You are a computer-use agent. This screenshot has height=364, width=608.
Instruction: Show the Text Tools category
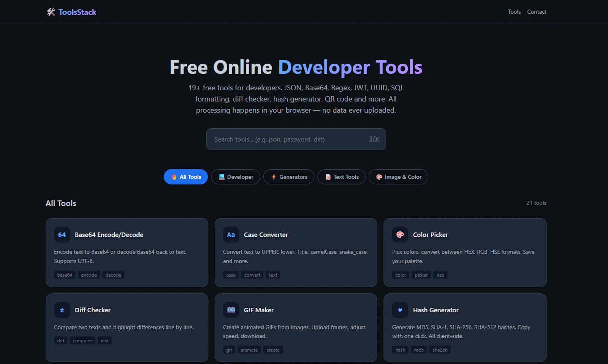click(x=342, y=177)
